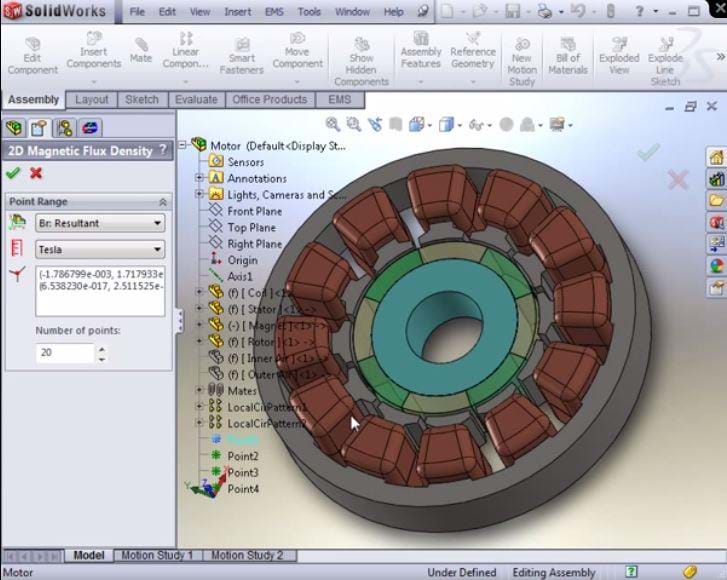Expand the Annotations tree node
Viewport: 727px width, 580px height.
200,178
